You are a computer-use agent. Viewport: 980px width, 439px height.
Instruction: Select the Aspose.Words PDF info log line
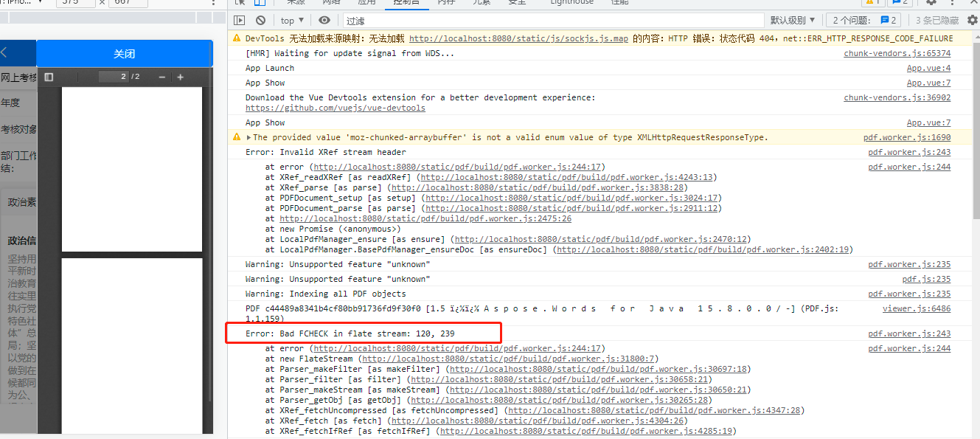(542, 313)
